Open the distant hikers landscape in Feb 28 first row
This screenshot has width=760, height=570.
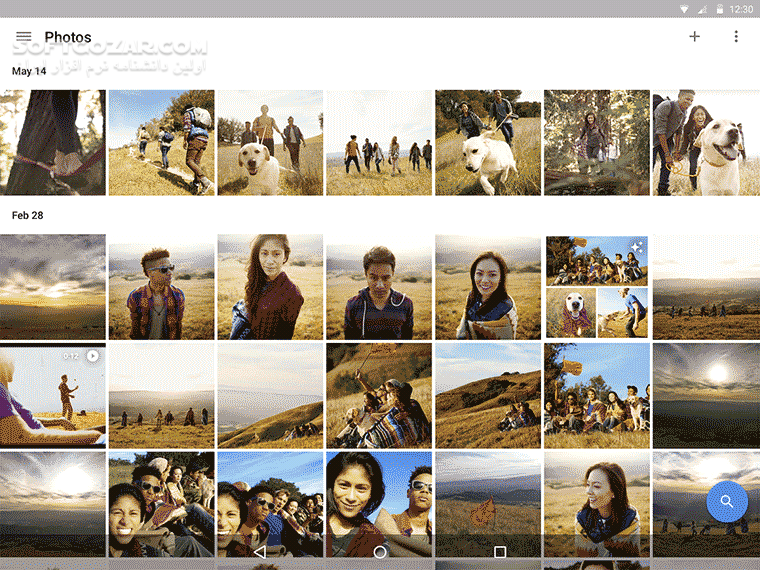706,287
